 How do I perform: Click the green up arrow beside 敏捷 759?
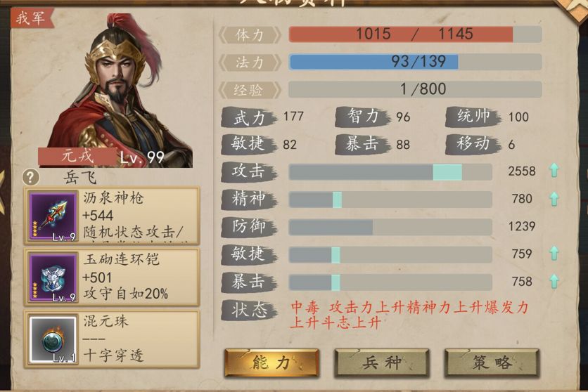coord(554,254)
